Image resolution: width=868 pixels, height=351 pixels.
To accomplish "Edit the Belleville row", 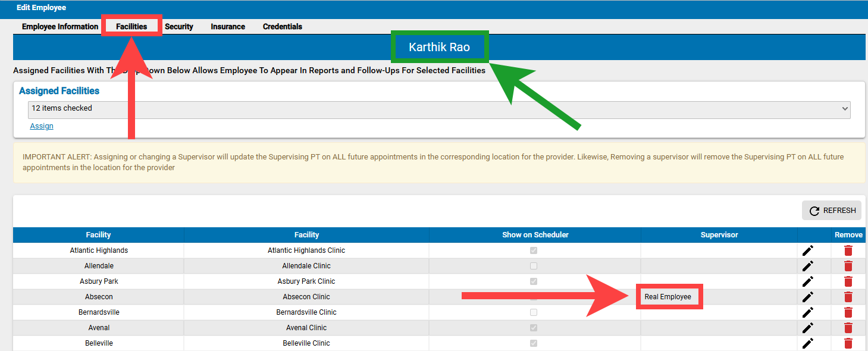I will click(807, 343).
